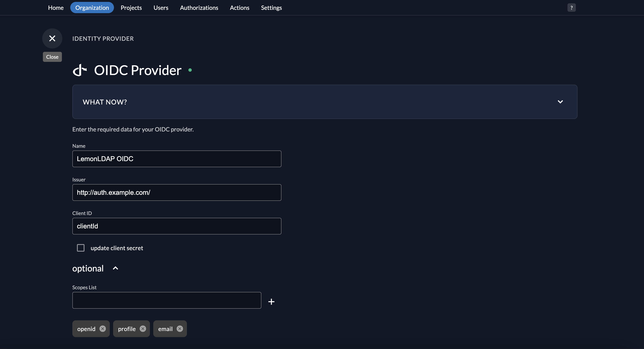
Task: Navigate to Home
Action: coord(55,8)
